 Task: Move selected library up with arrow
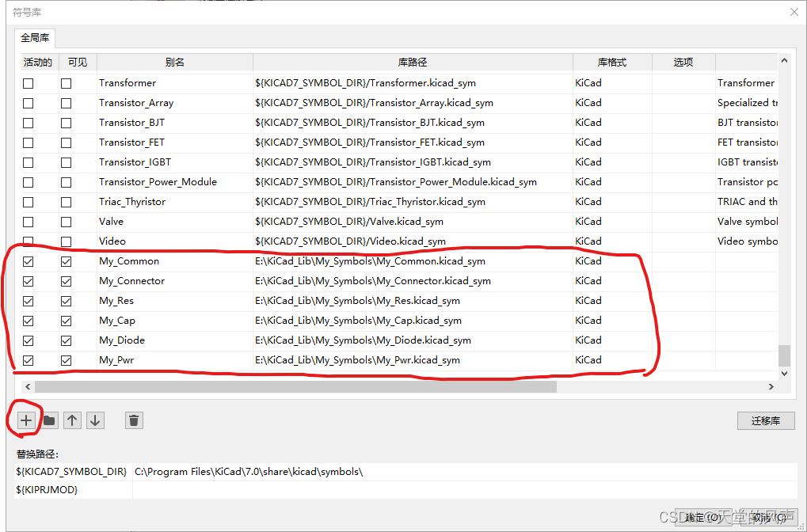pos(72,420)
